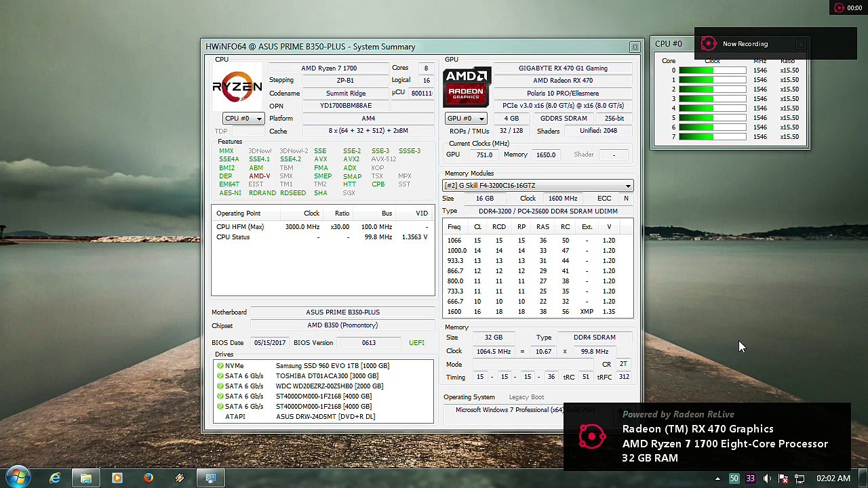Open the GPU #0 selector dropdown
The height and width of the screenshot is (488, 868).
point(466,119)
